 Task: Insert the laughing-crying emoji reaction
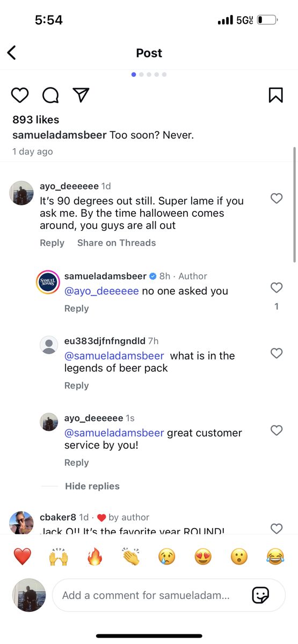[x=275, y=557]
